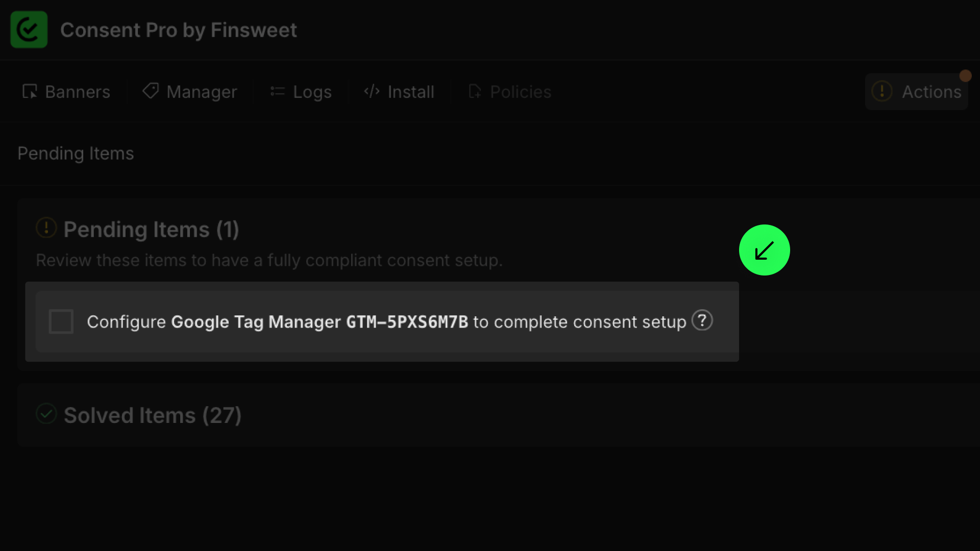
Task: Open the Actions button
Action: point(917,92)
